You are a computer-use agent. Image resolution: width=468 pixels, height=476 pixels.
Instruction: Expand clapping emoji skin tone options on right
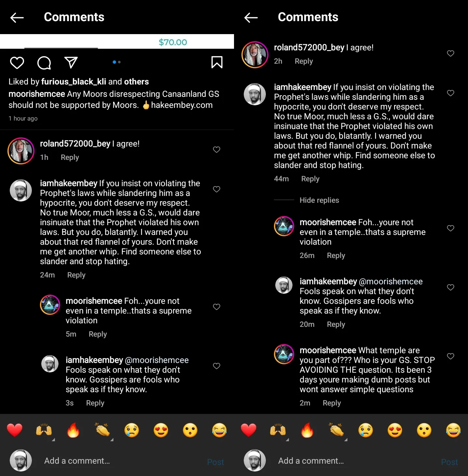click(346, 440)
